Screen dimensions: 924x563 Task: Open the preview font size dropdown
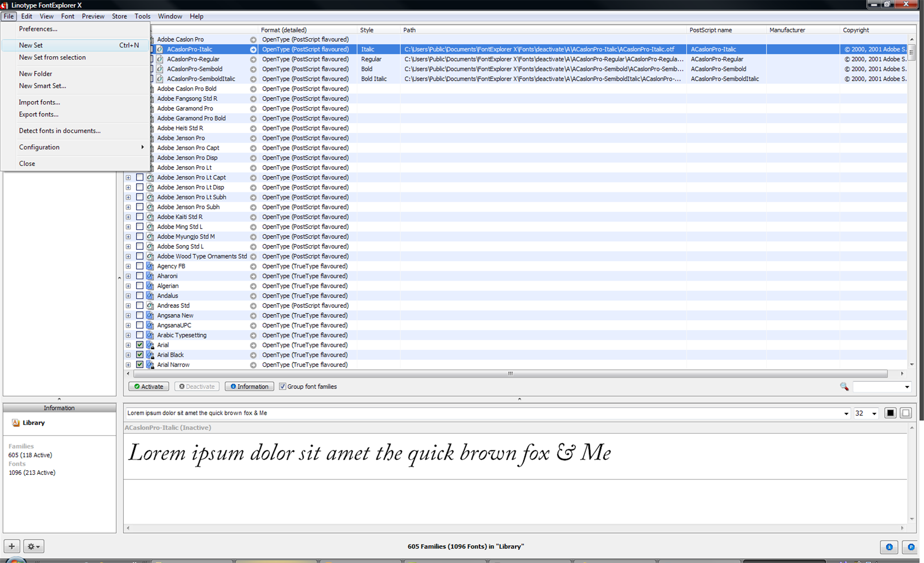[x=874, y=413]
